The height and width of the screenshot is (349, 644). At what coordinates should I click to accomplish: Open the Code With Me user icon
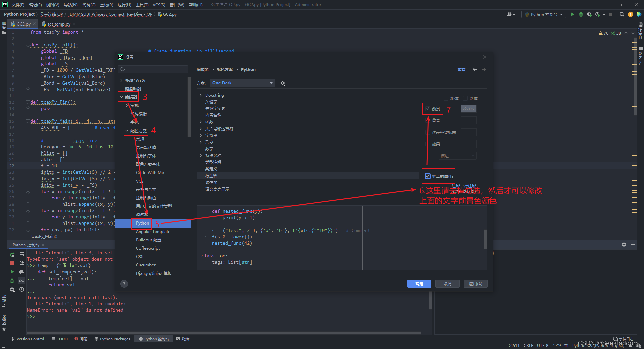pyautogui.click(x=510, y=14)
